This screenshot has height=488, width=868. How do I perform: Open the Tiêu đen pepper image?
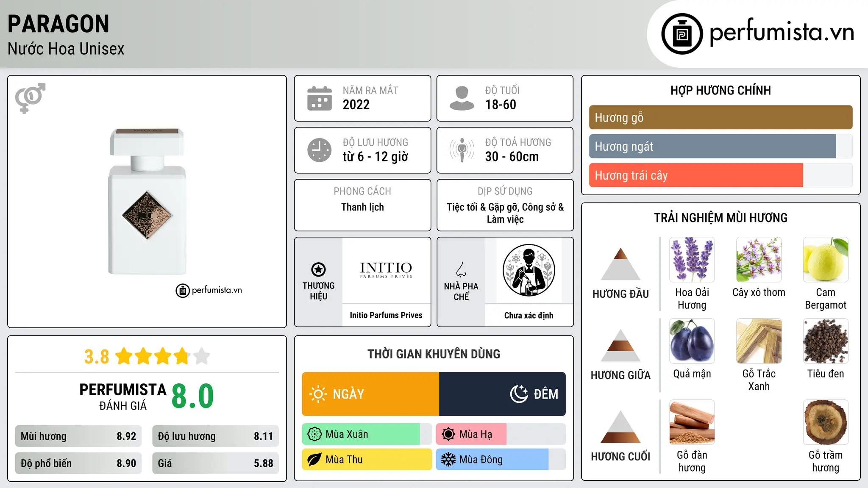point(826,341)
